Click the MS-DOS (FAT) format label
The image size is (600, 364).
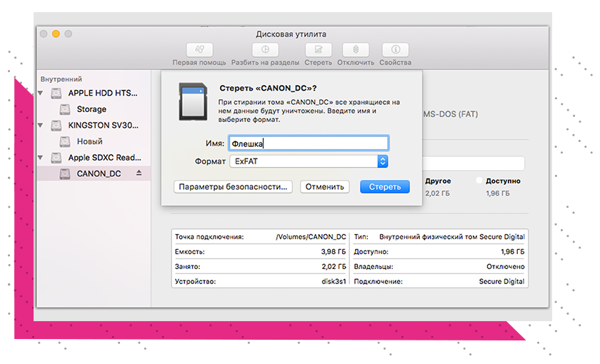451,114
